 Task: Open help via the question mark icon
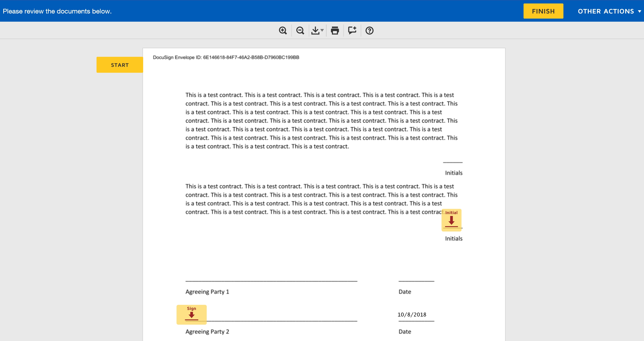(x=369, y=30)
